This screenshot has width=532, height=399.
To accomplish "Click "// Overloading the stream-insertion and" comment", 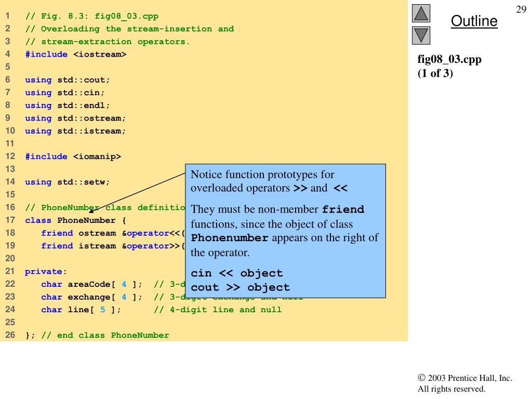I will (129, 29).
